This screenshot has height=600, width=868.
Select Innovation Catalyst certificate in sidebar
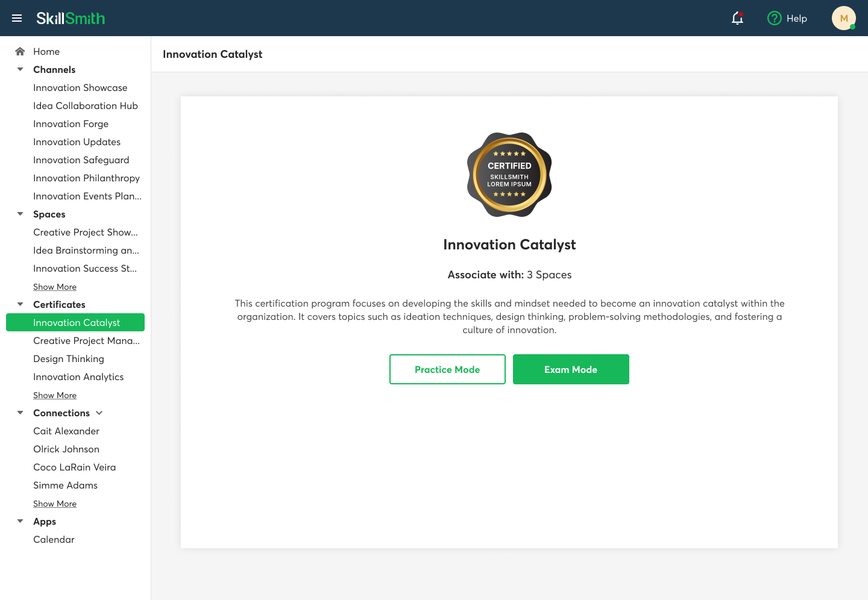tap(75, 322)
